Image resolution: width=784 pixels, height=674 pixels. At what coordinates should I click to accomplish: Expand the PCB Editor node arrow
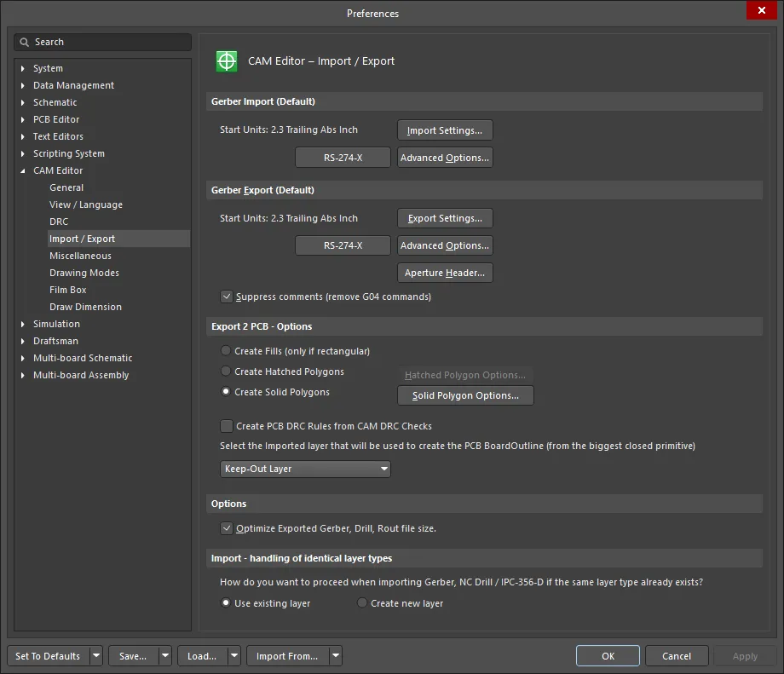coord(22,119)
